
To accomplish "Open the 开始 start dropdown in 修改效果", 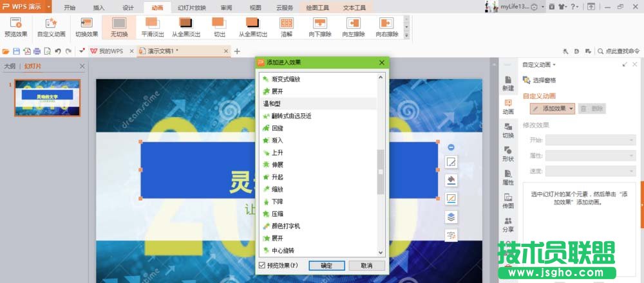I will (x=591, y=140).
